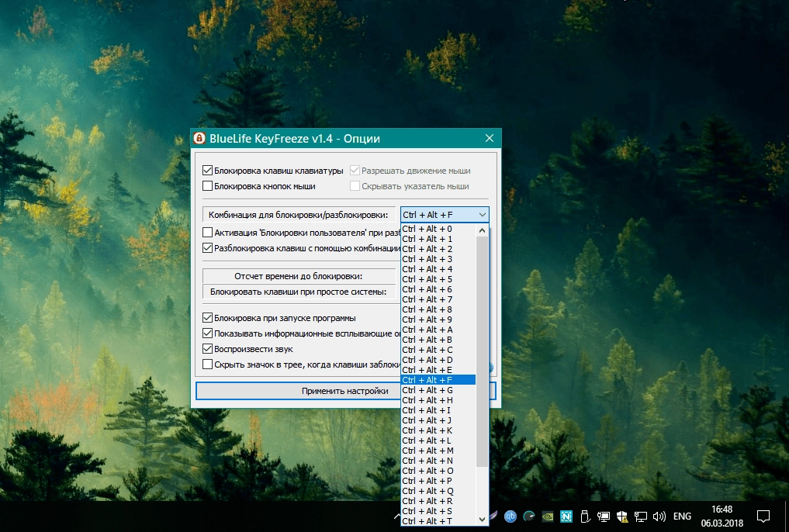
Task: Select 'Ctrl + Alt + Q' list entry
Action: [438, 491]
